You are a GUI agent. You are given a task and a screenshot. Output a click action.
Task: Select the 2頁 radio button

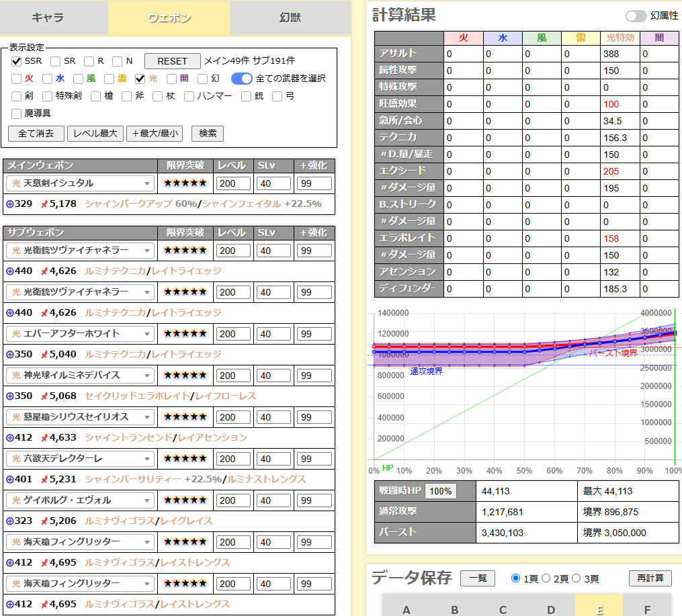[546, 578]
